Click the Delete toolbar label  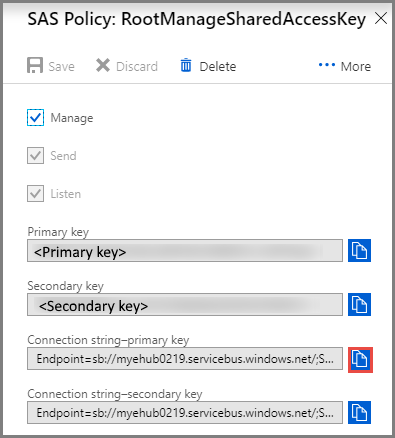pos(218,67)
